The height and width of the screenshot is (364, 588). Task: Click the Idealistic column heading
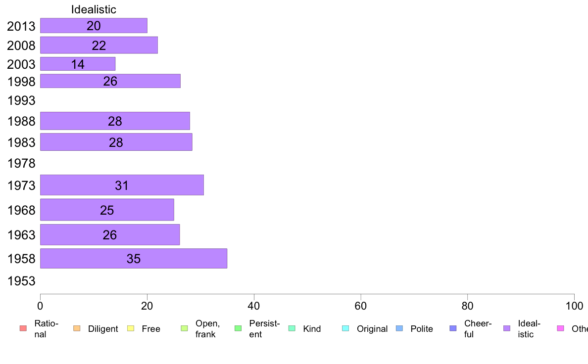[x=94, y=9]
